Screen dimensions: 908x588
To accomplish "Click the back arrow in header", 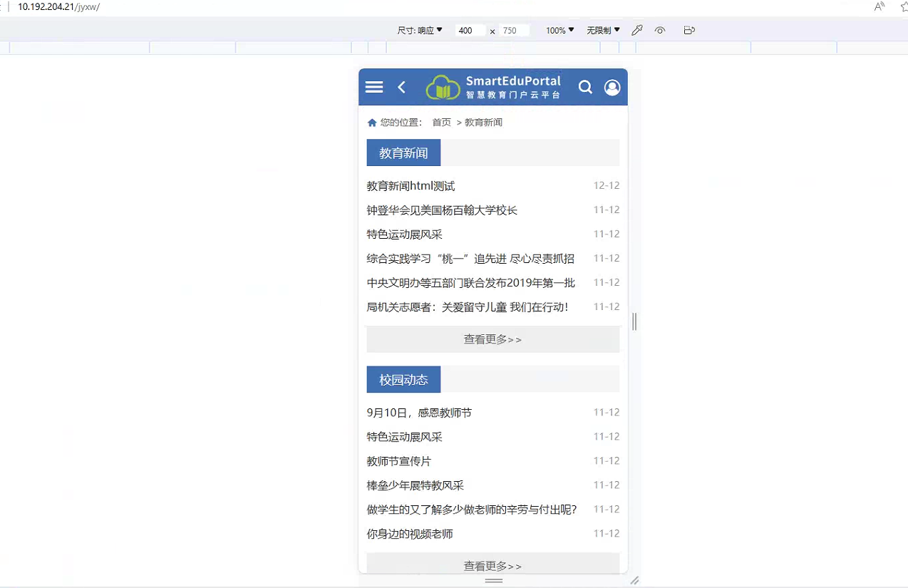I will tap(402, 87).
